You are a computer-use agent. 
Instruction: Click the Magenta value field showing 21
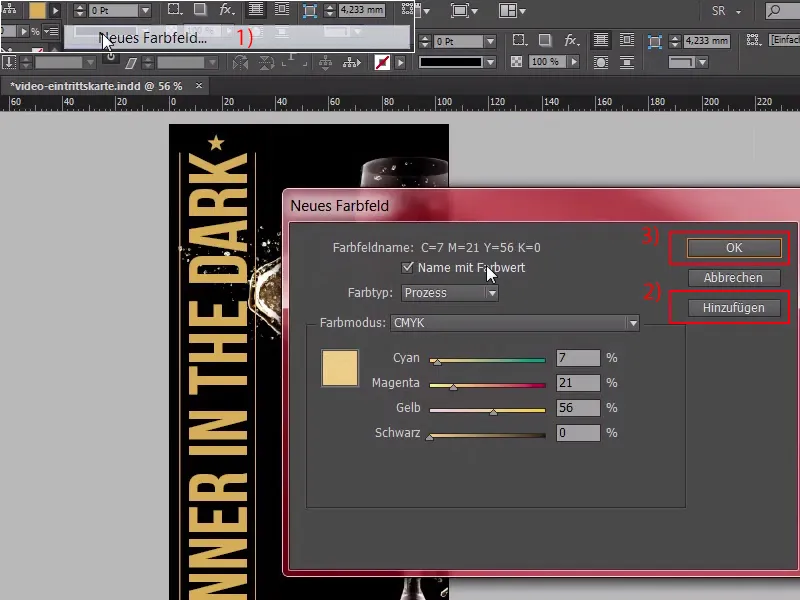click(x=578, y=383)
